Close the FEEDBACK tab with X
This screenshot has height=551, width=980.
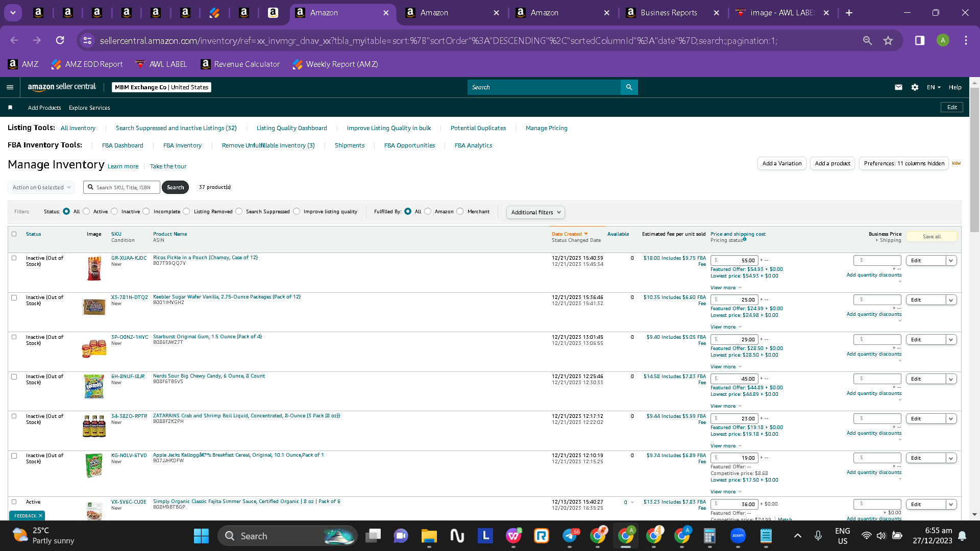pos(40,516)
